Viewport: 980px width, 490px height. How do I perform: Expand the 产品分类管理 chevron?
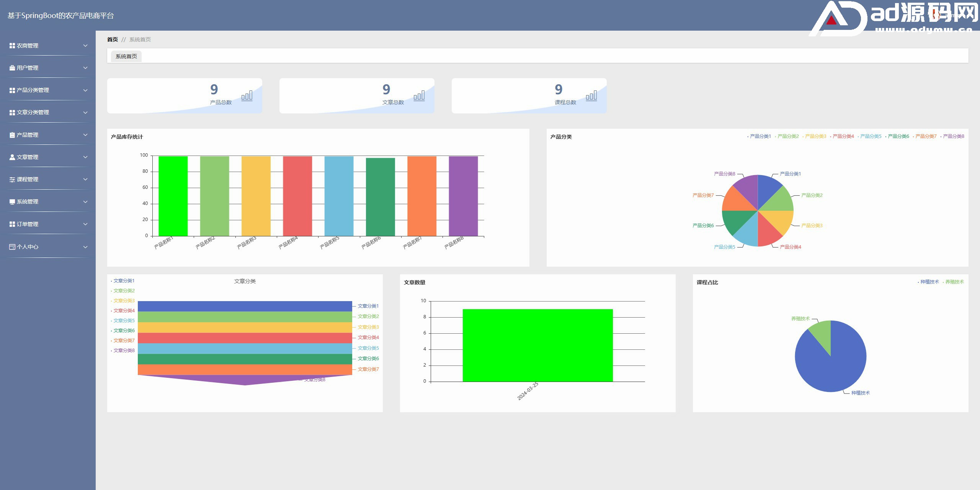85,90
